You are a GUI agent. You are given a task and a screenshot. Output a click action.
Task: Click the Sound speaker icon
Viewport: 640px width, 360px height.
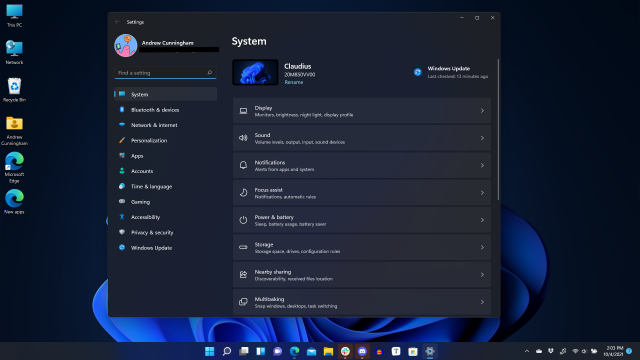coord(243,138)
